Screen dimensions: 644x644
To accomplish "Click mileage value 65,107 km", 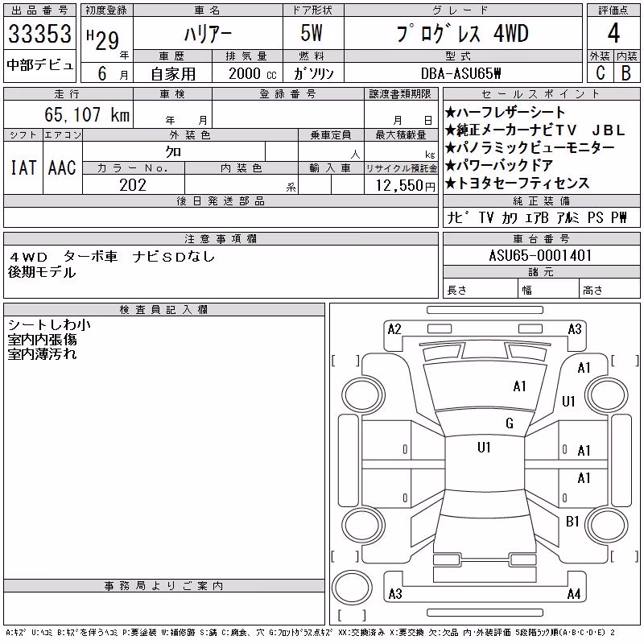I will point(87,114).
